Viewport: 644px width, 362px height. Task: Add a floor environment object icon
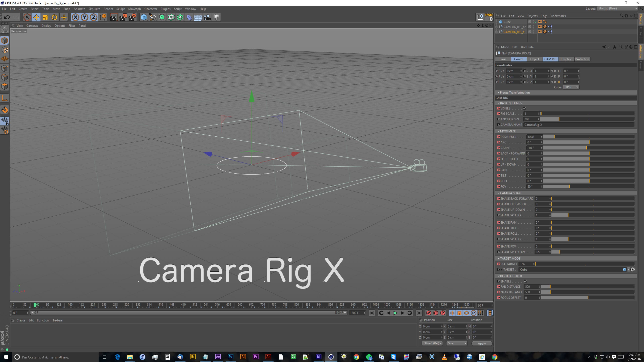click(x=198, y=17)
